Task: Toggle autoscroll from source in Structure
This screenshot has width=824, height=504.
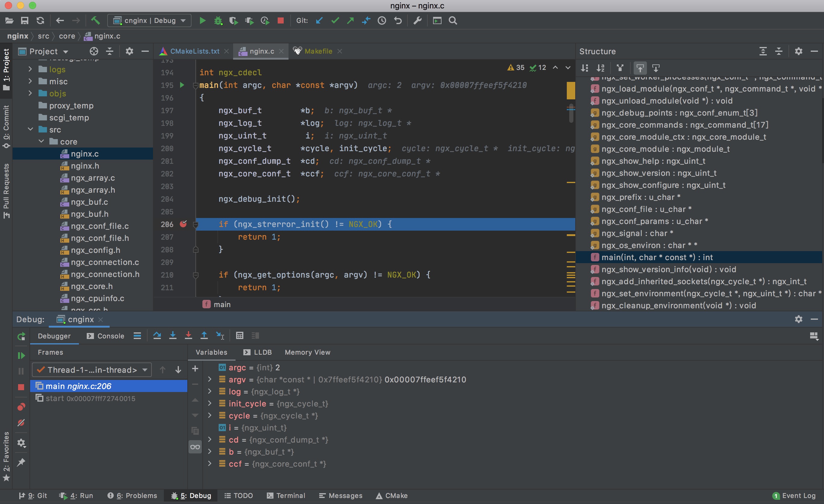Action: (656, 68)
